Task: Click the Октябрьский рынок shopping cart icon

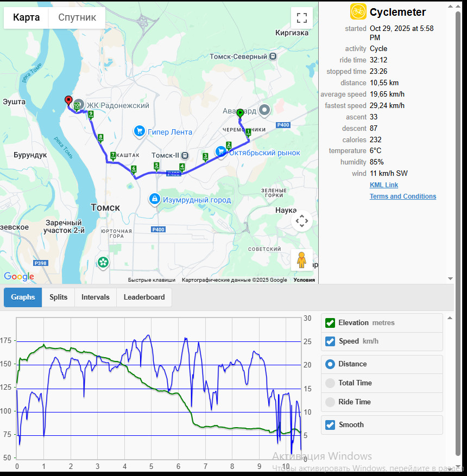Action: tap(221, 151)
